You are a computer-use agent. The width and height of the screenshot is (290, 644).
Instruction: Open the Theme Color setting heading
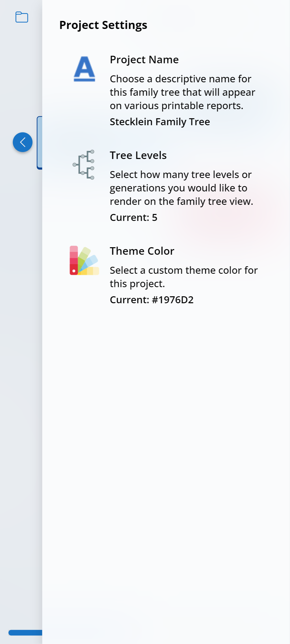[x=142, y=251]
